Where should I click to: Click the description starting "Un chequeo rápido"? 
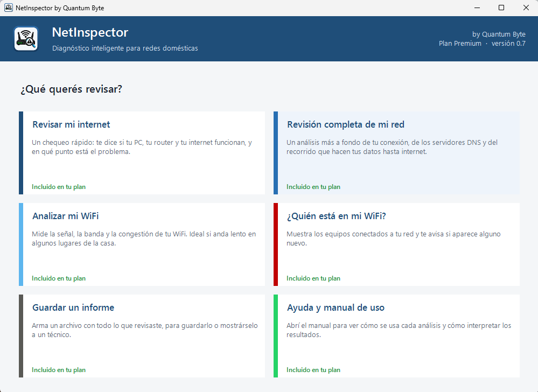coord(142,147)
